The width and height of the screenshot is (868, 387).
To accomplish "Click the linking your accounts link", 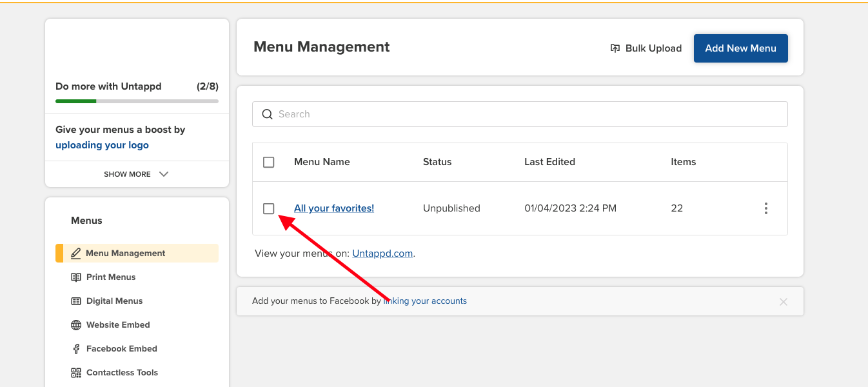I will [x=425, y=301].
